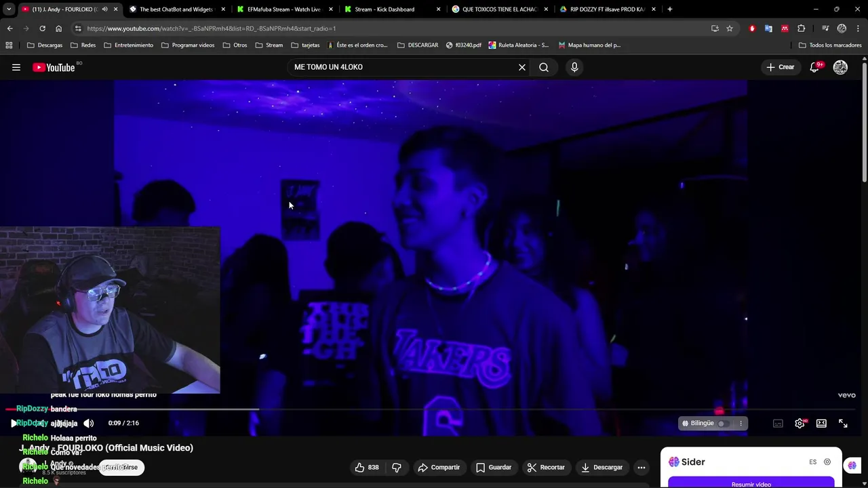Open the media control playlist icon

[825, 28]
